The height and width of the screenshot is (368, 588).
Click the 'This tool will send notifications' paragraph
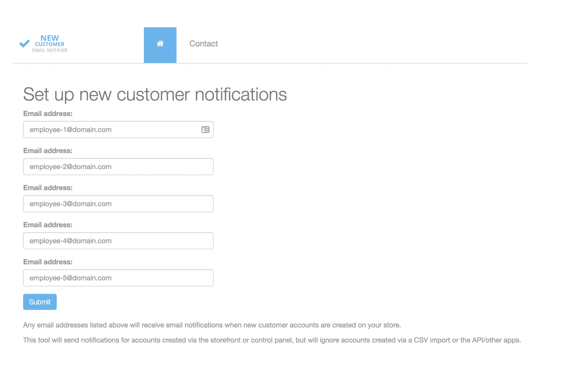point(272,340)
